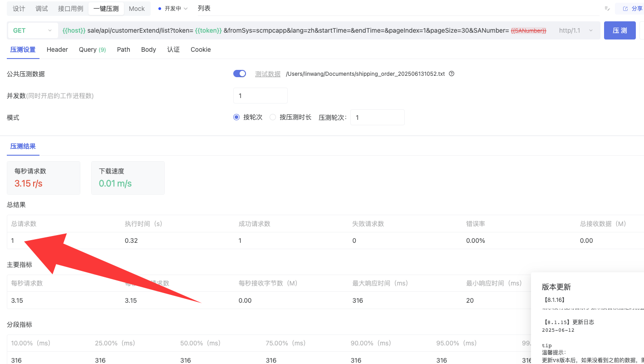Click the 版本更新 popup title
644x364 pixels.
(556, 287)
